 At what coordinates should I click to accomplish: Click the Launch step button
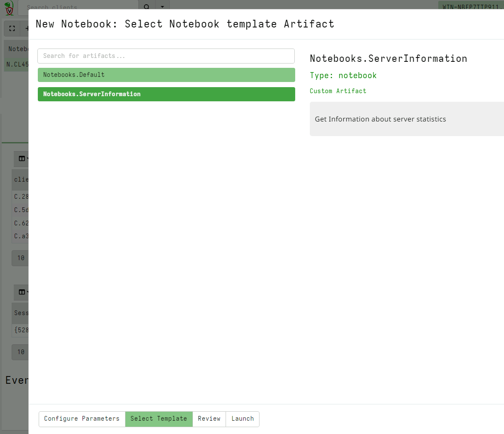242,419
